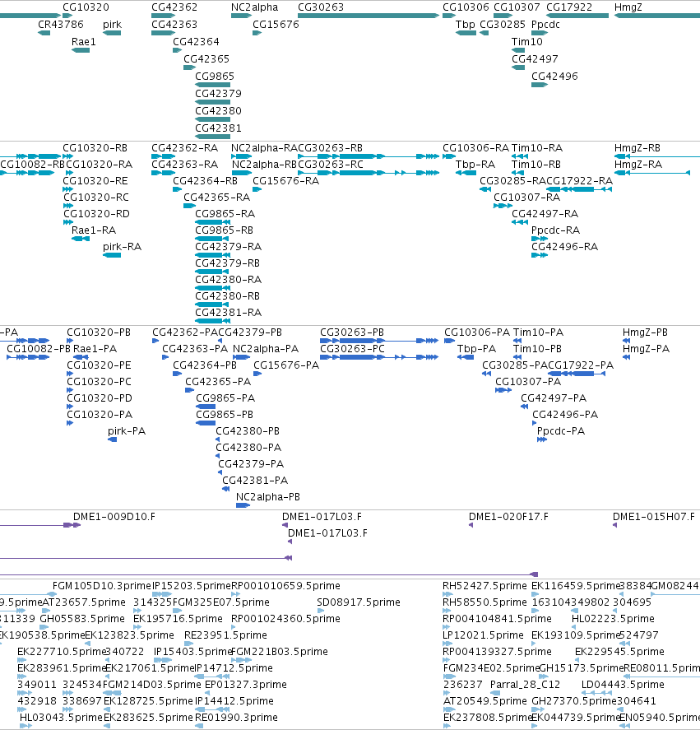Select the Rae1-RA transcript
The width and height of the screenshot is (700, 730).
point(94,230)
